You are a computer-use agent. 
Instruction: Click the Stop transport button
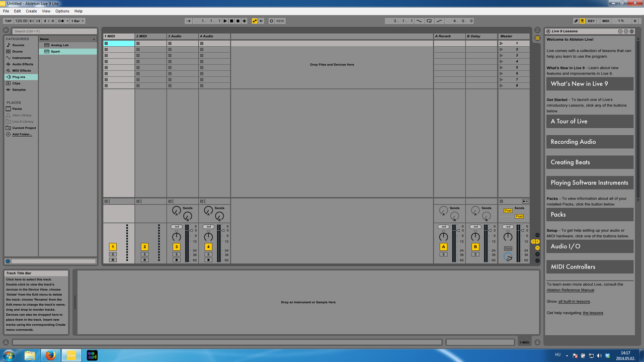(x=231, y=21)
